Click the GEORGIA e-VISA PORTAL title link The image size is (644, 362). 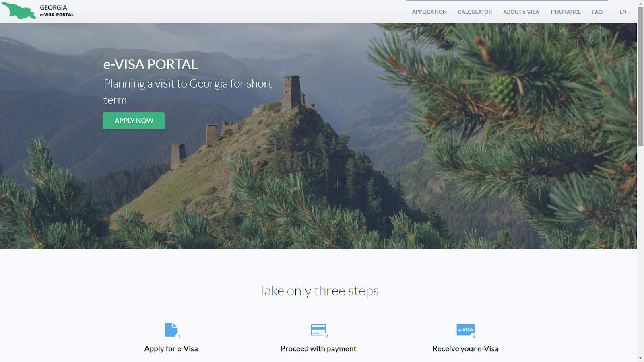57,11
